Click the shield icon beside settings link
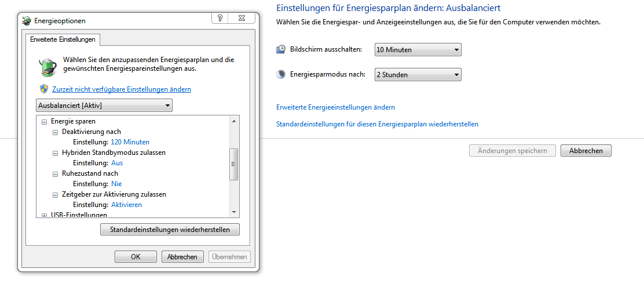 click(44, 89)
